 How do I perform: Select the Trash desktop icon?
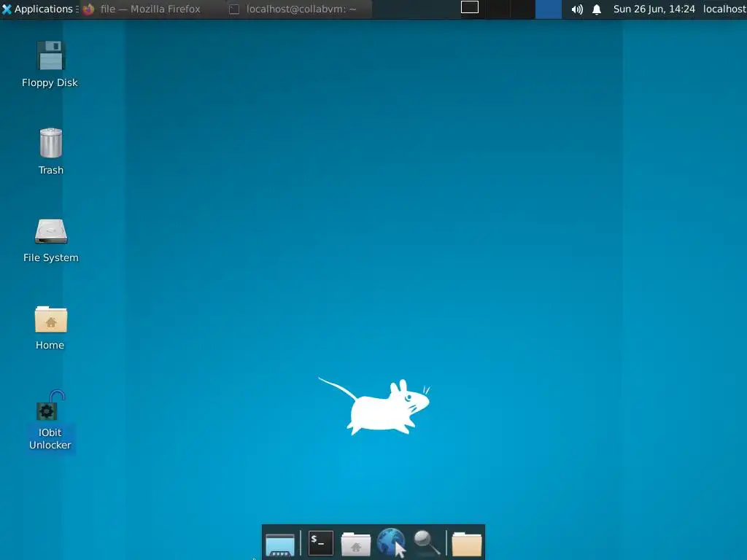tap(50, 152)
